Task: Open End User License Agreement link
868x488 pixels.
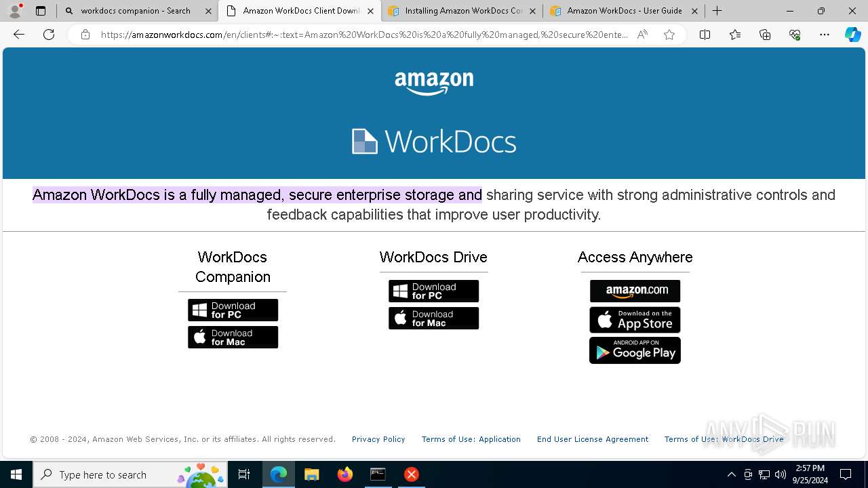Action: coord(593,439)
